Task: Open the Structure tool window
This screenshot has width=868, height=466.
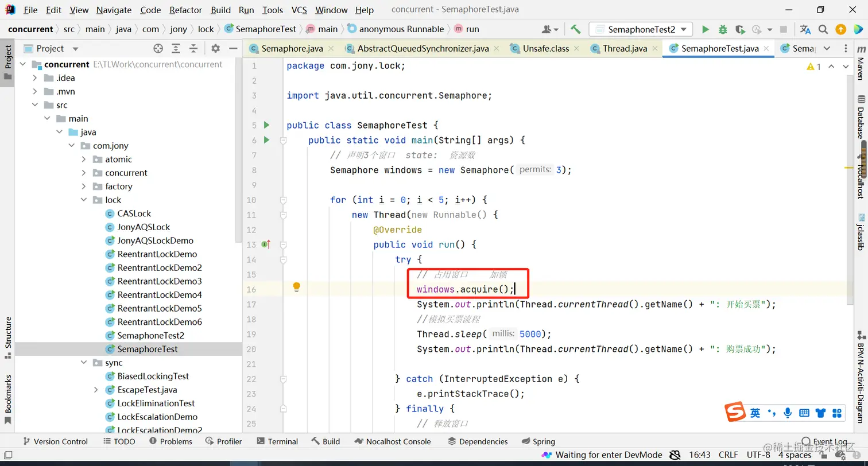Action: pos(8,337)
